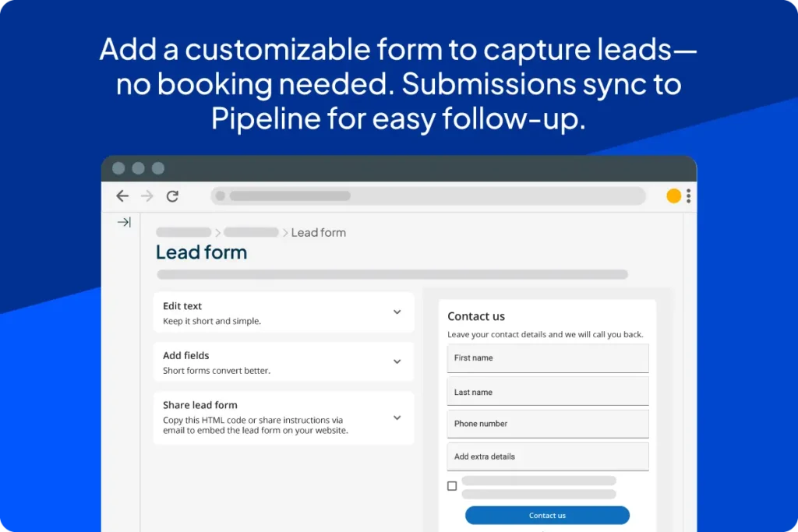Click the browser back navigation arrow
The width and height of the screenshot is (798, 532).
[122, 196]
